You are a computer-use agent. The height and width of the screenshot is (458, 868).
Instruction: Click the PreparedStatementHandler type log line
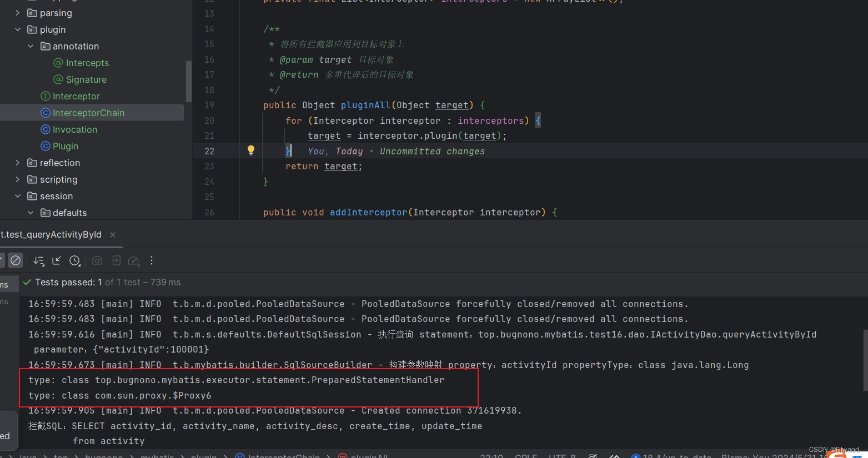tap(237, 380)
